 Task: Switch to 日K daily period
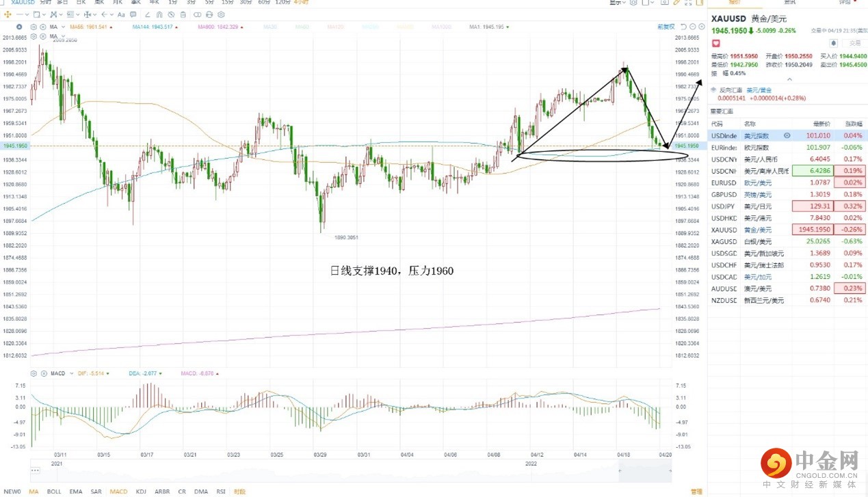point(81,3)
